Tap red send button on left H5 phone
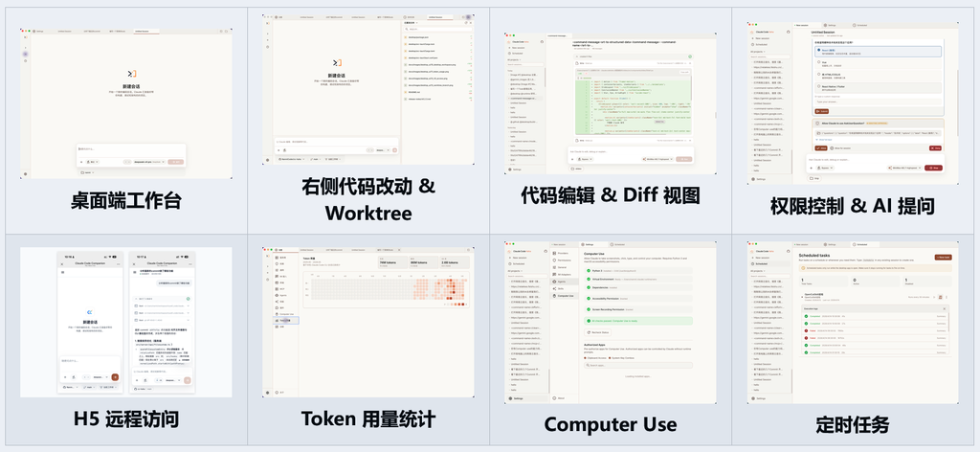This screenshot has height=452, width=980. click(x=115, y=377)
